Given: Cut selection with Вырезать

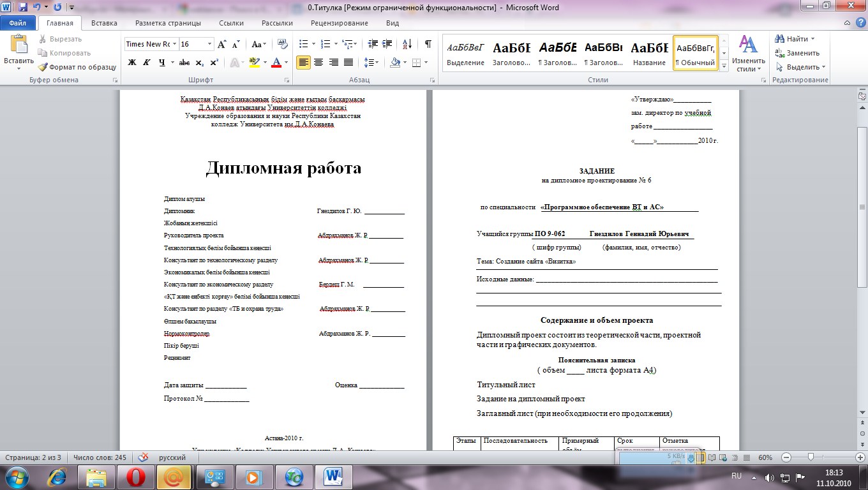Looking at the screenshot, I should coord(59,39).
